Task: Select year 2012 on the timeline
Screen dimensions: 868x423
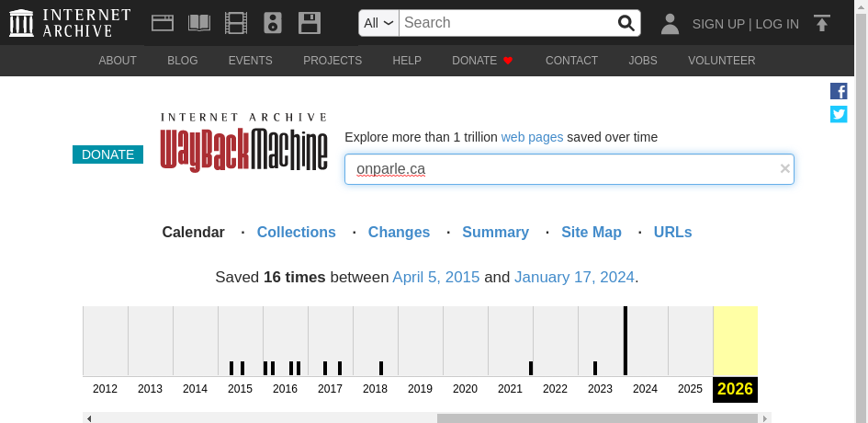Action: click(106, 389)
